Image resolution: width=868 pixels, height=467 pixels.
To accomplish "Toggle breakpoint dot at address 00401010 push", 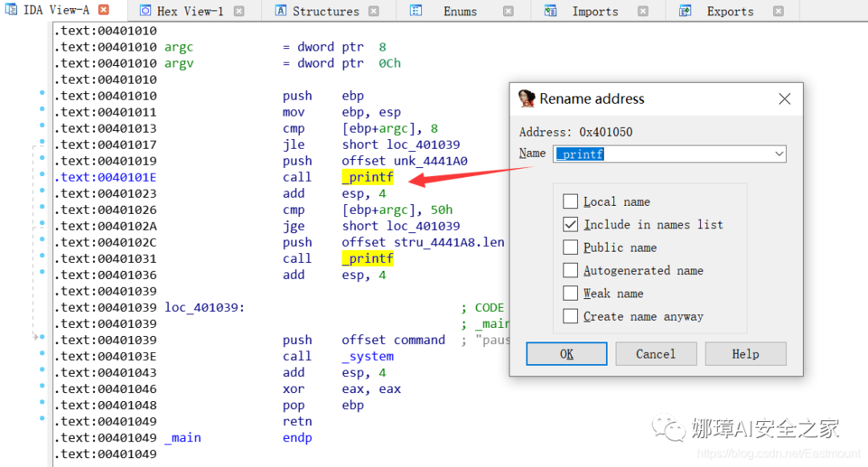I will tap(42, 93).
